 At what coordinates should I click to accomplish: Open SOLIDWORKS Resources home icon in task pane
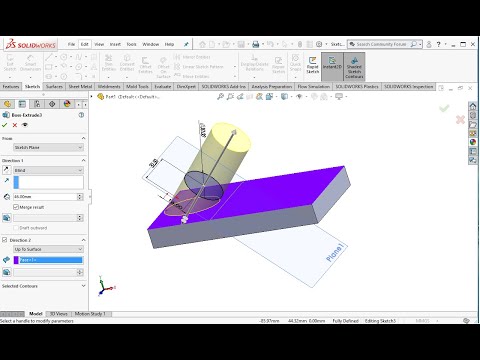473,106
